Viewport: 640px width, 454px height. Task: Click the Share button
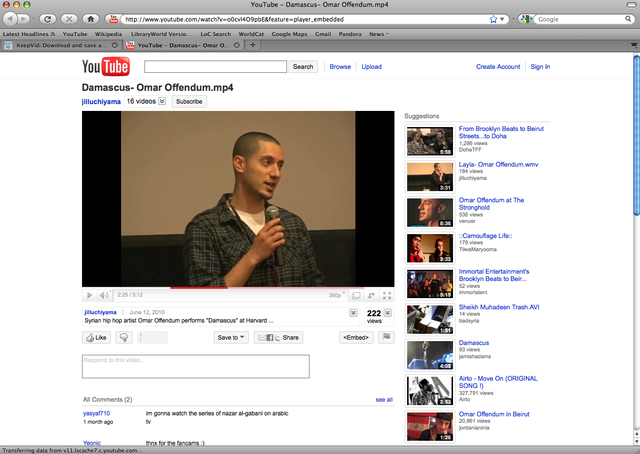(x=278, y=338)
